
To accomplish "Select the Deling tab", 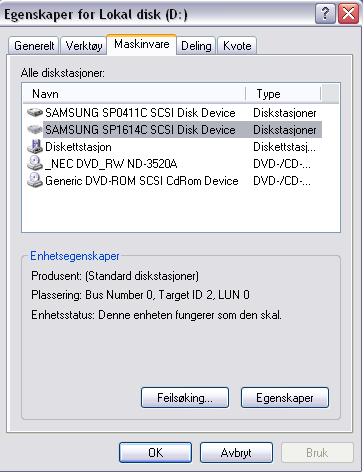I will click(x=196, y=45).
